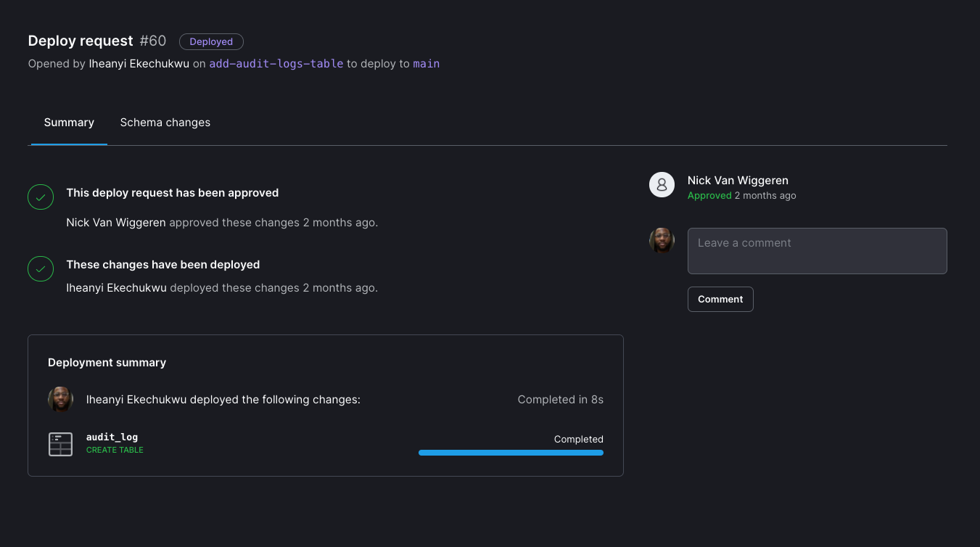Image resolution: width=980 pixels, height=547 pixels.
Task: Click the CREATE TABLE label
Action: [115, 450]
